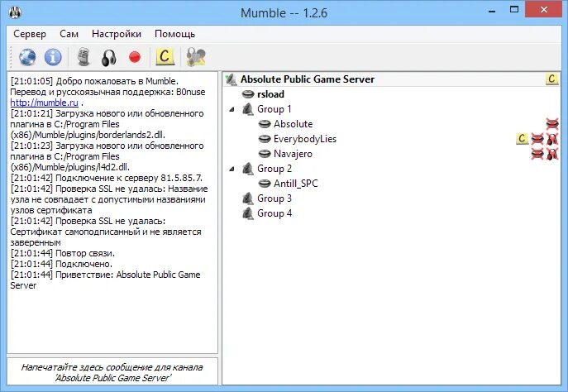Show server information via blue info icon
The height and width of the screenshot is (392, 568).
53,57
